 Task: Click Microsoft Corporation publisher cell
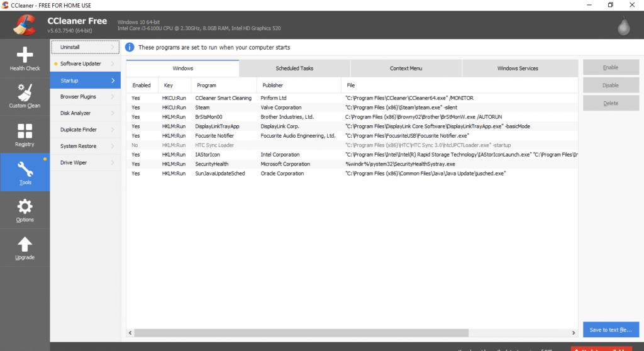coord(285,164)
